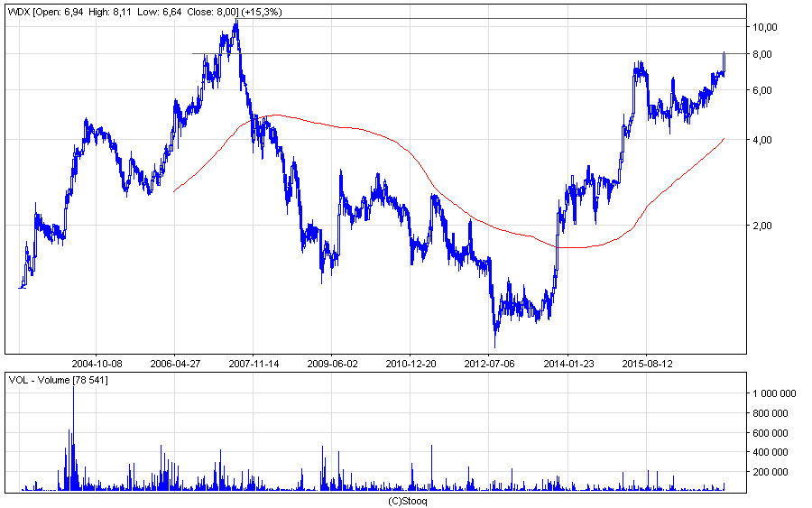Viewport: 812px width, 508px height.
Task: Click the (+15,3%) change value
Action: (262, 12)
